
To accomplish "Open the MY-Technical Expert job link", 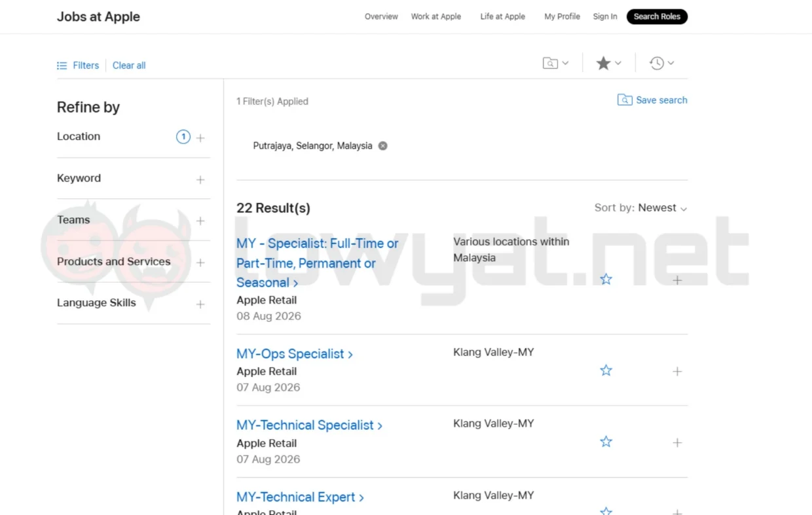I will pos(300,497).
